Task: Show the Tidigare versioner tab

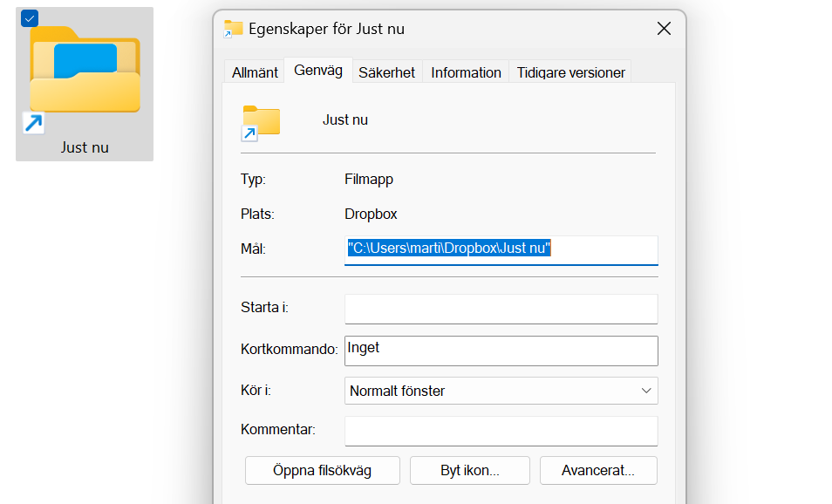Action: point(570,72)
